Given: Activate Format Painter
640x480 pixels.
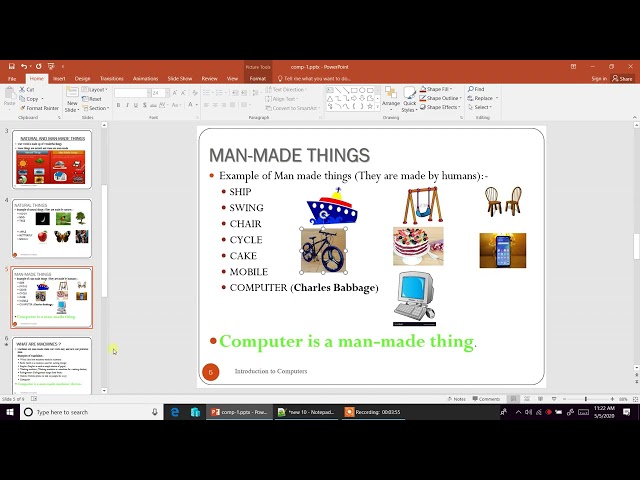Looking at the screenshot, I should [39, 108].
